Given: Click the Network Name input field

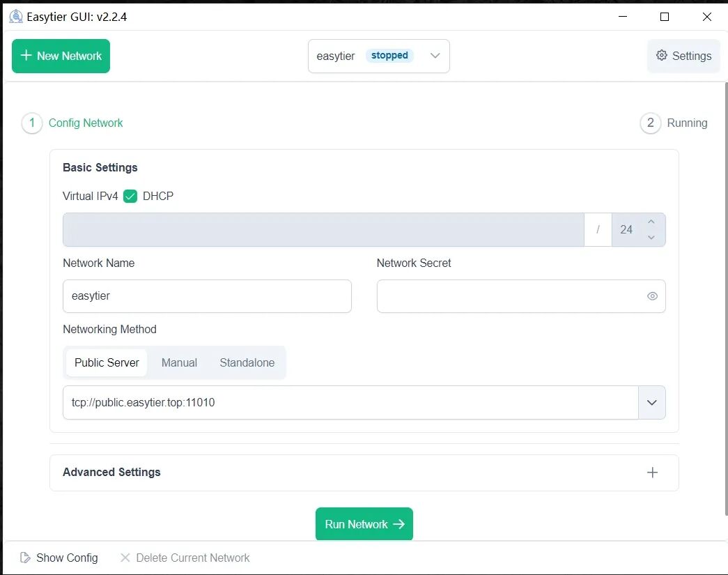Looking at the screenshot, I should click(207, 296).
